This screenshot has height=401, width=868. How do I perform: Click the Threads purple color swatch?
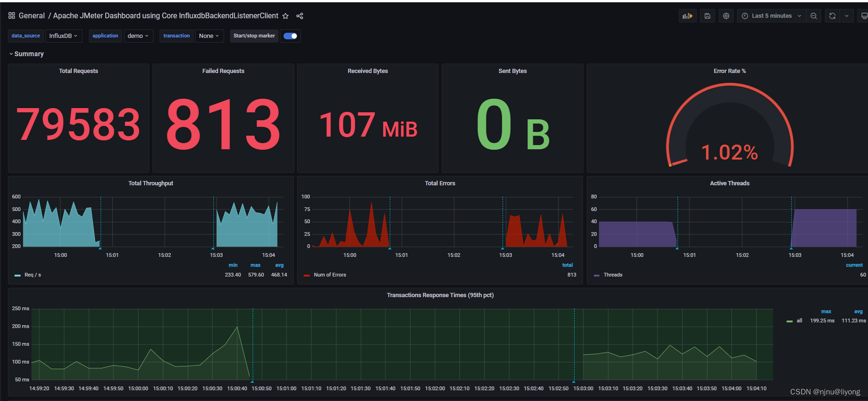597,276
